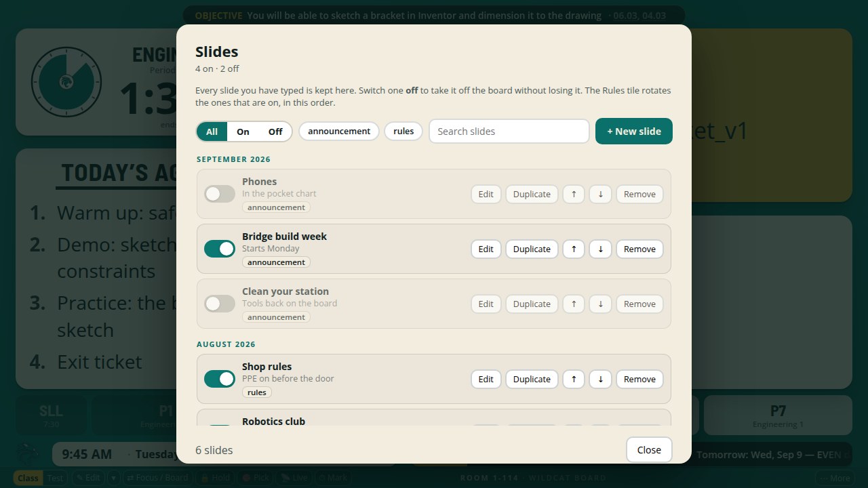868x488 pixels.
Task: Switch on the Phones slide
Action: pyautogui.click(x=220, y=194)
